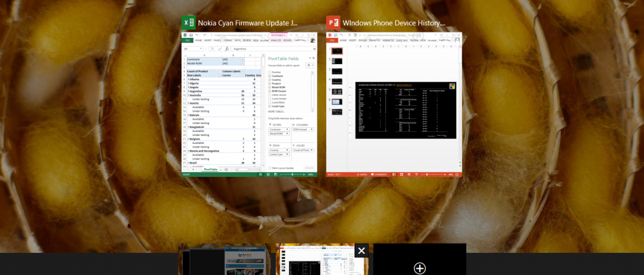Screen dimensions: 644x275
Task: Click Save icon in PowerPoint quick access toolbar
Action: pyautogui.click(x=336, y=35)
